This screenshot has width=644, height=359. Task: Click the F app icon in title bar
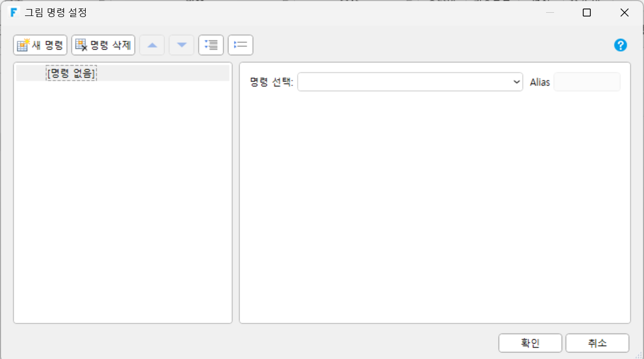(14, 13)
